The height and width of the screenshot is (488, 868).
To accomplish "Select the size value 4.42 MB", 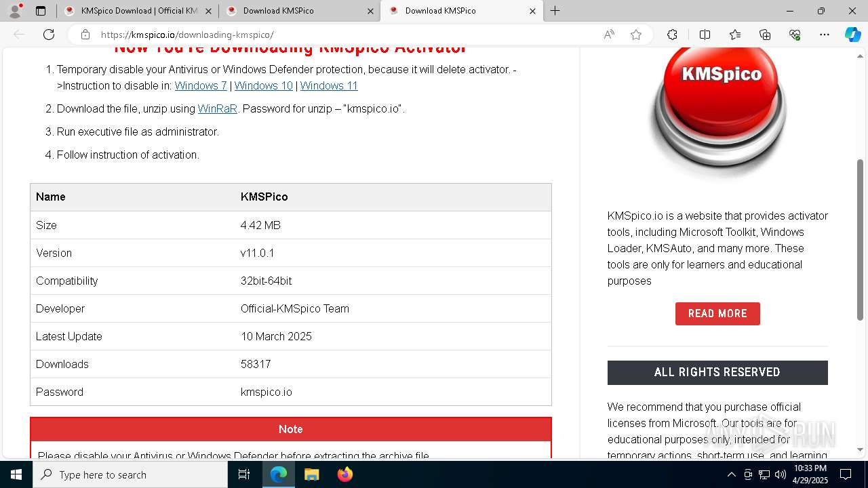I will point(260,225).
